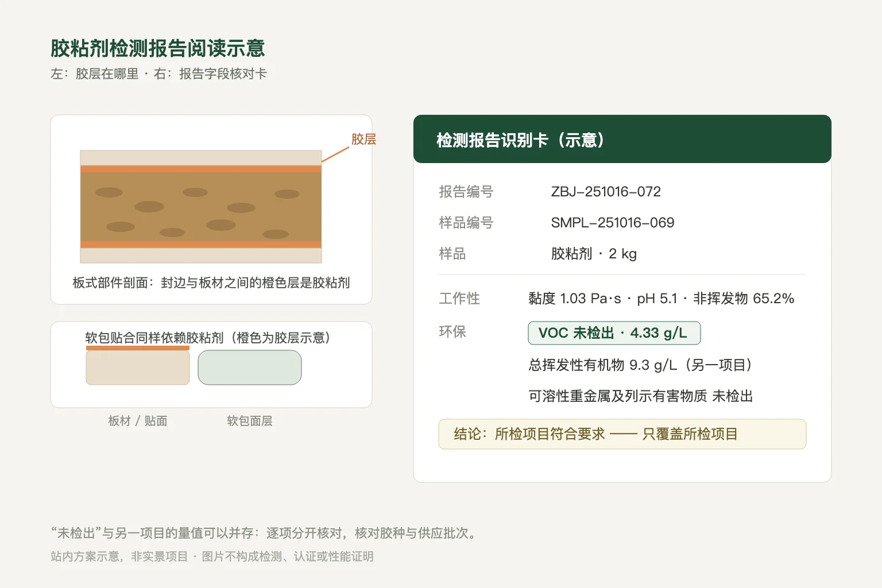Click the value 胶粘剂 · 2 kg

click(594, 254)
